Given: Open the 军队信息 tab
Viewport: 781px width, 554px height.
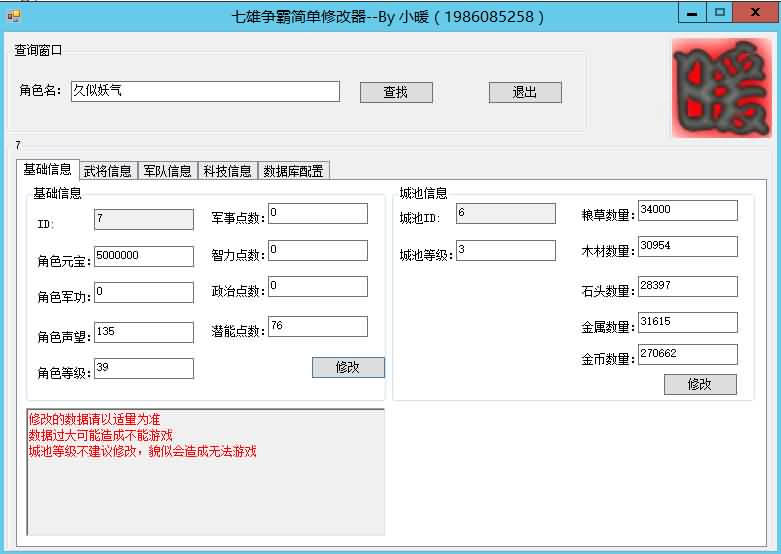Looking at the screenshot, I should coord(166,170).
